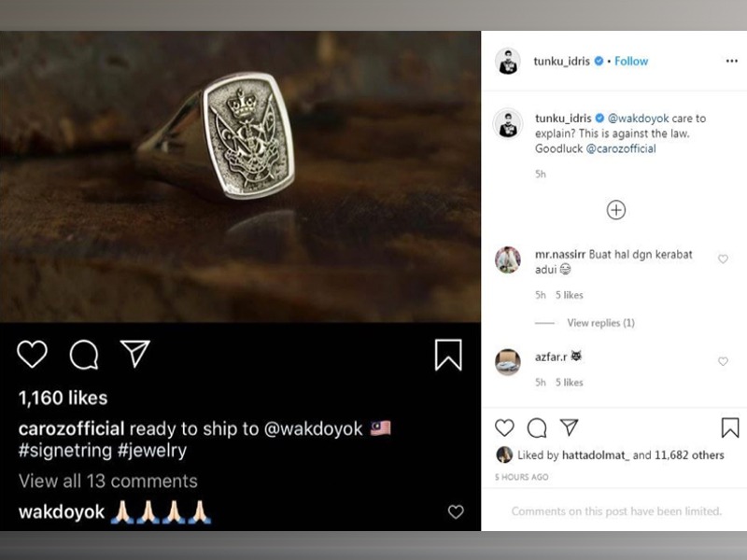Screen dimensions: 747x560
Task: Comment on tunku_idris post using bubble icon
Action: [x=537, y=427]
